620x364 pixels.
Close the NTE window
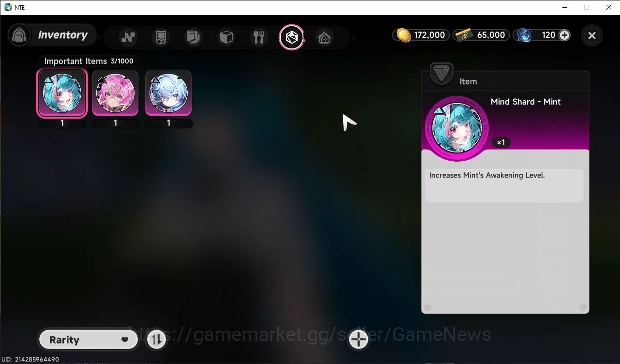coord(609,7)
